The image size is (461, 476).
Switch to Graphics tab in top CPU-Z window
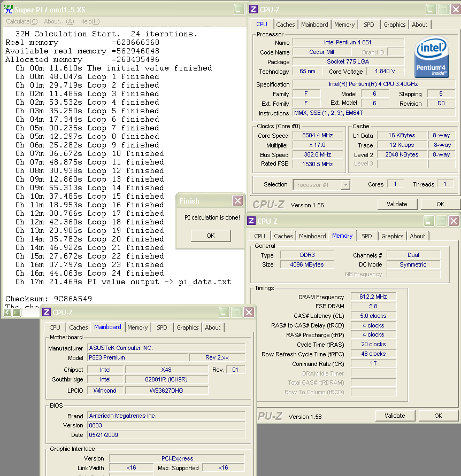point(395,24)
